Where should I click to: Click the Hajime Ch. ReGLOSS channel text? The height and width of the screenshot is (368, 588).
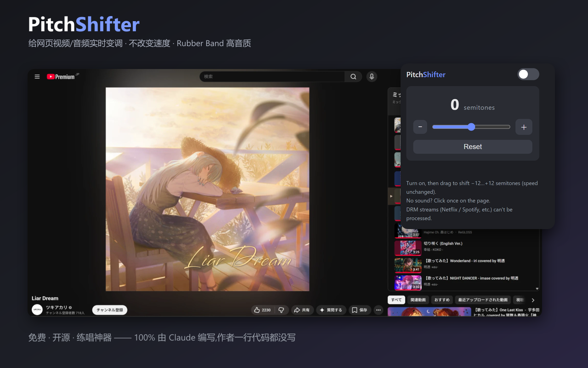(x=448, y=232)
